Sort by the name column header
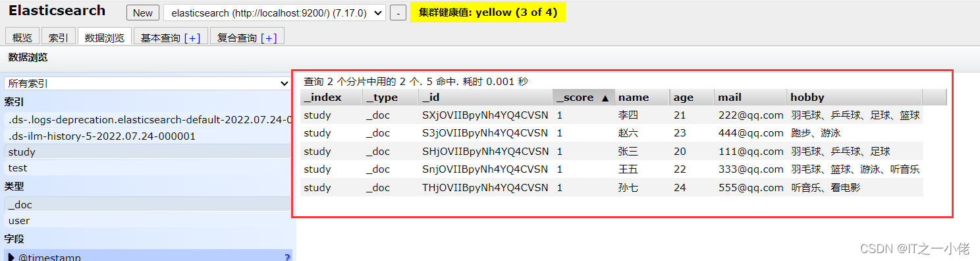This screenshot has width=980, height=261. [642, 97]
